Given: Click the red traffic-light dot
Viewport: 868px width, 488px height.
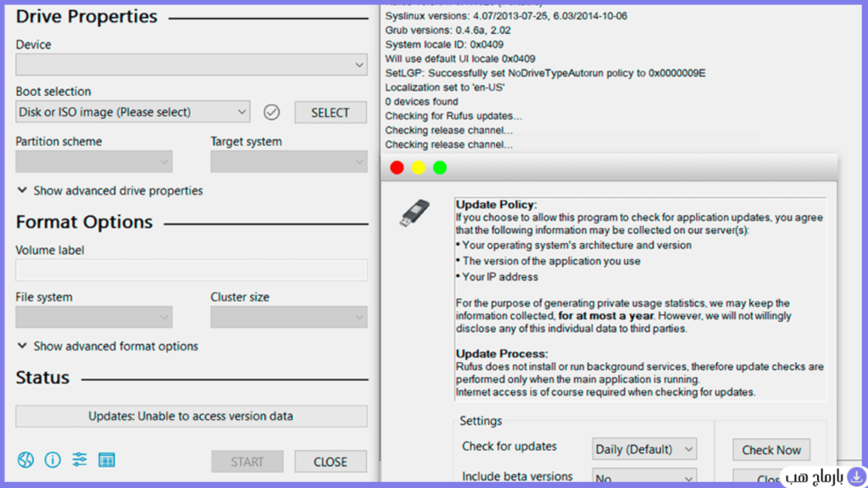Looking at the screenshot, I should pos(397,168).
